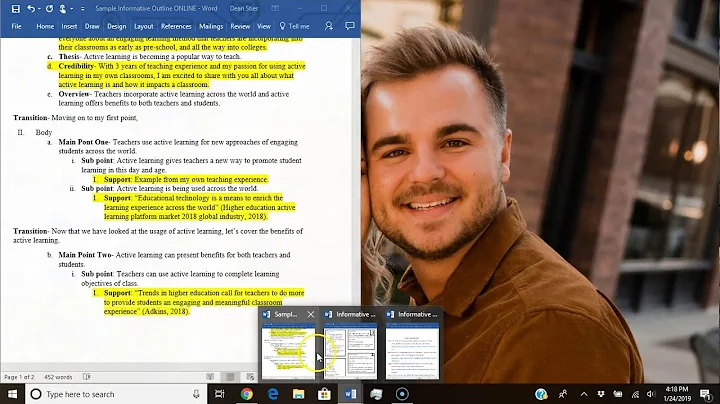Click the bold word Thesis in the document
Screen dimensions: 720x404
69,56
